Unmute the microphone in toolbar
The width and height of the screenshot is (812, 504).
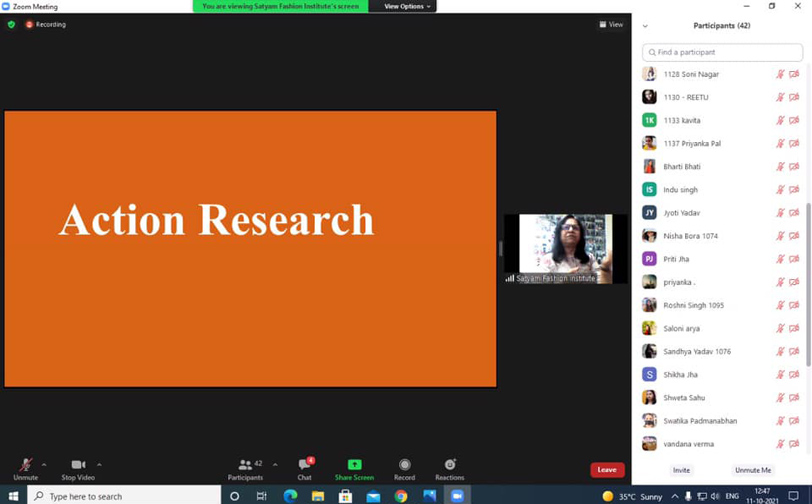pos(26,465)
